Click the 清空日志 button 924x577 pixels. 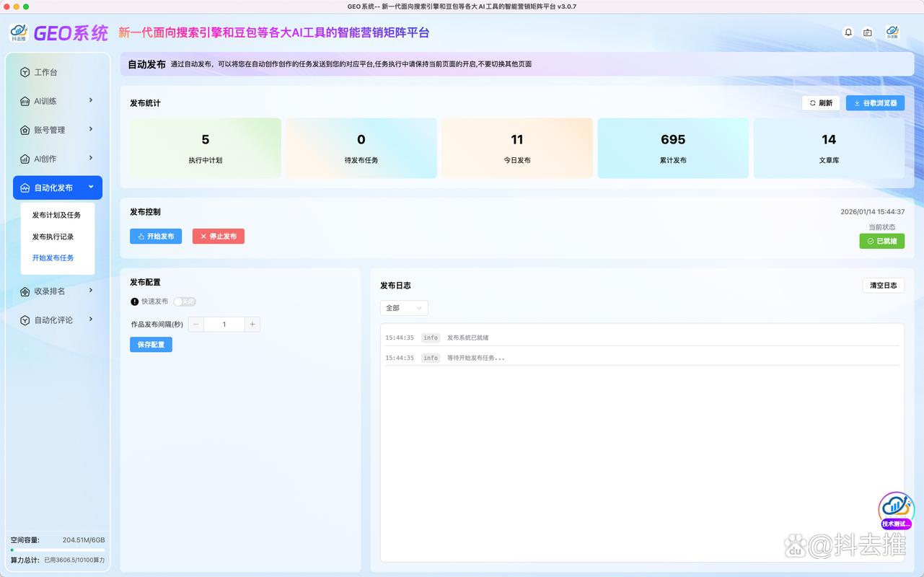(x=884, y=286)
